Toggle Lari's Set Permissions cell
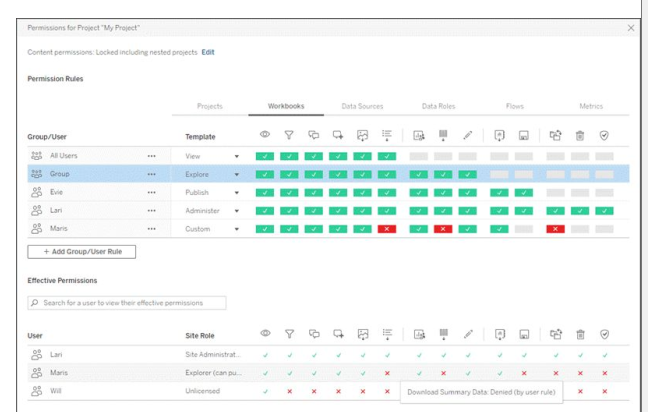This screenshot has height=412, width=648. pyautogui.click(x=604, y=211)
